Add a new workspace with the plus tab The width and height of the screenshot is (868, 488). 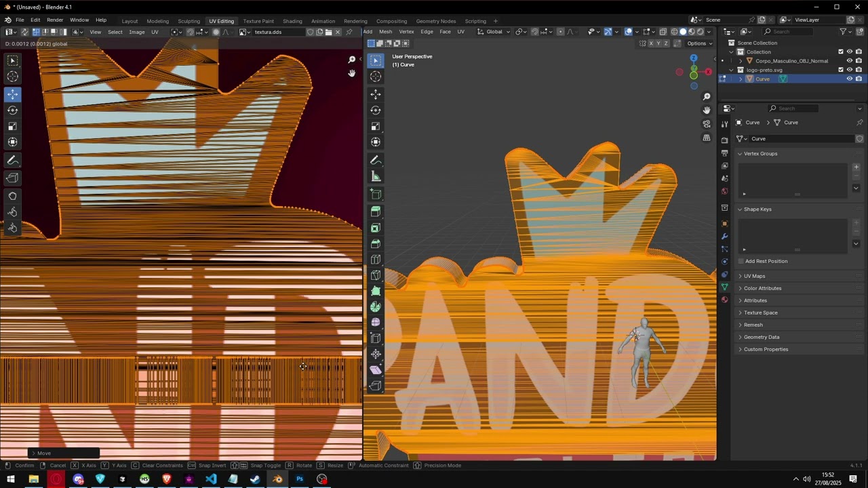495,21
